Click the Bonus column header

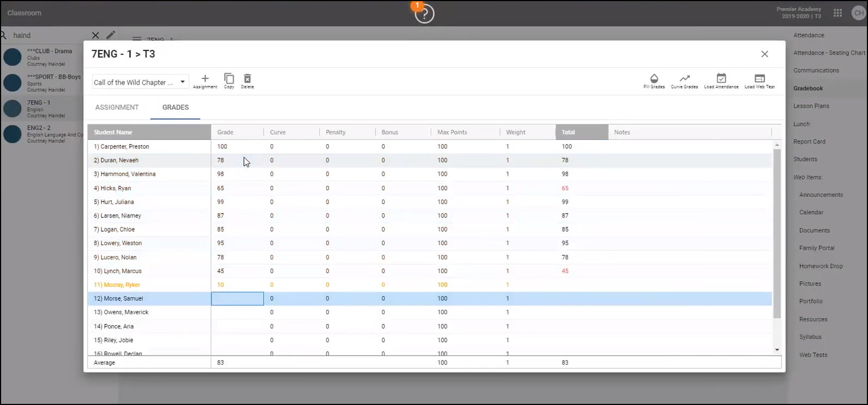click(x=404, y=132)
